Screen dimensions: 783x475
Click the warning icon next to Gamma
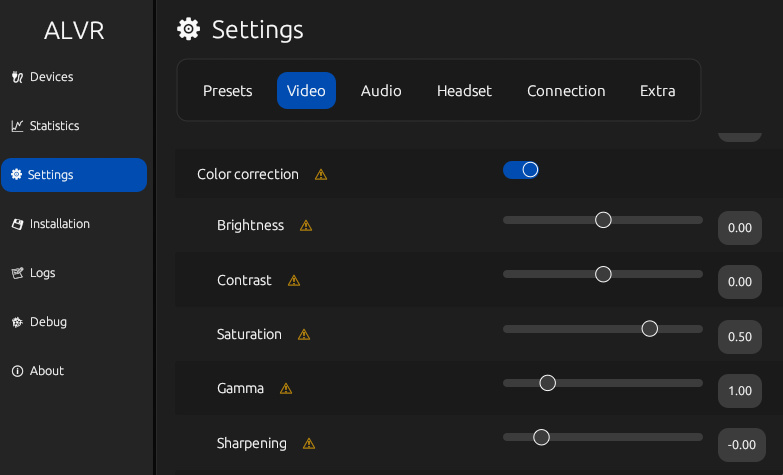click(x=286, y=388)
